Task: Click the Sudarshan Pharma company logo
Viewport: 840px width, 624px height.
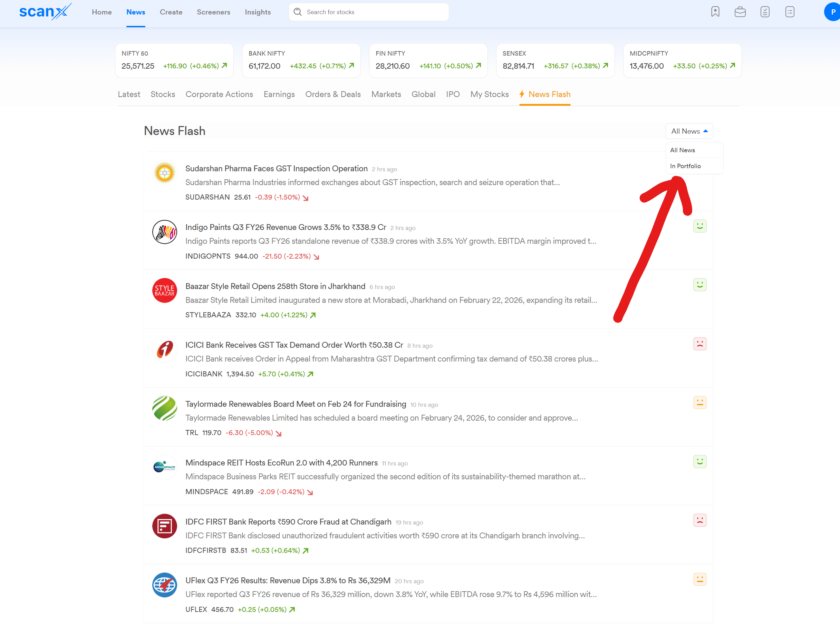Action: pos(165,173)
